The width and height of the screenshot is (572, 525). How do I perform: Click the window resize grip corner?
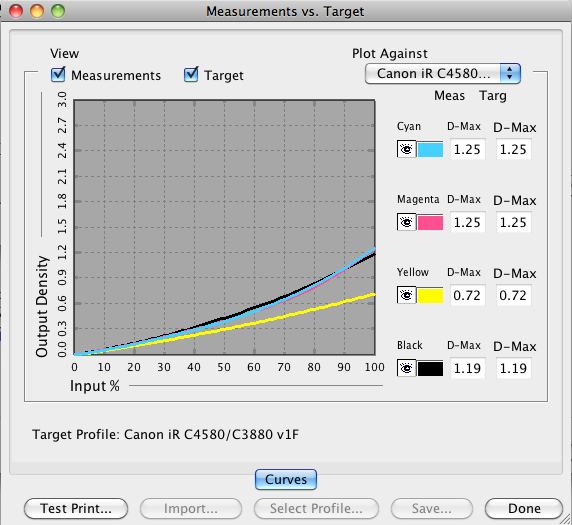(x=565, y=518)
